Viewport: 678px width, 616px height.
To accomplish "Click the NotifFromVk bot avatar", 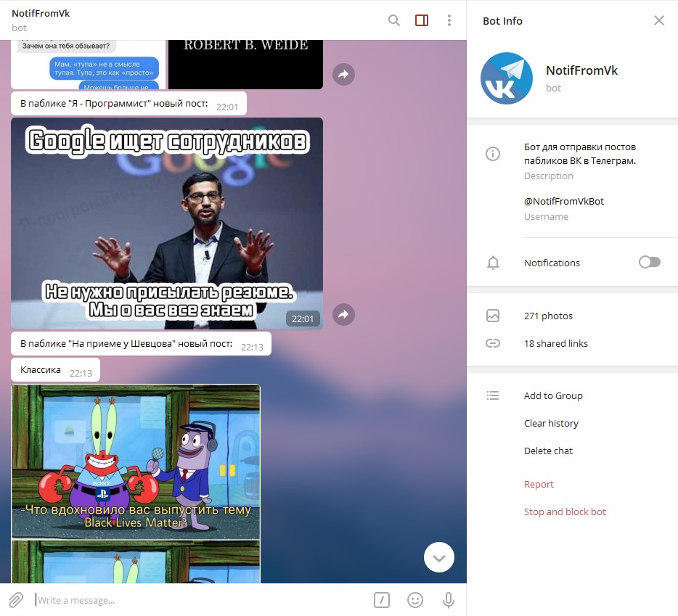I will pyautogui.click(x=507, y=78).
